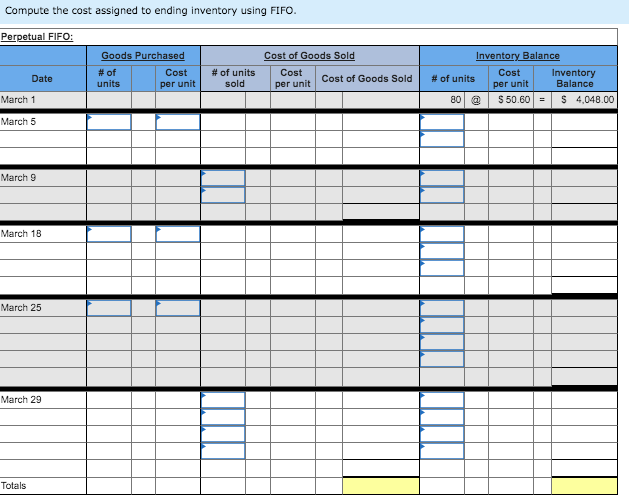Click the 'March 25' row label
Image resolution: width=629 pixels, height=503 pixels.
21,308
